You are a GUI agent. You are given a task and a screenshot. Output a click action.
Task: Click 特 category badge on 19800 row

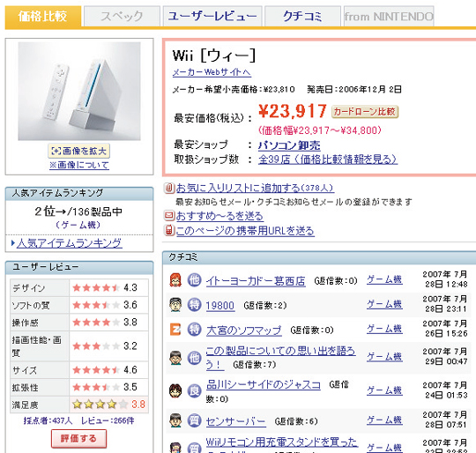coord(194,305)
